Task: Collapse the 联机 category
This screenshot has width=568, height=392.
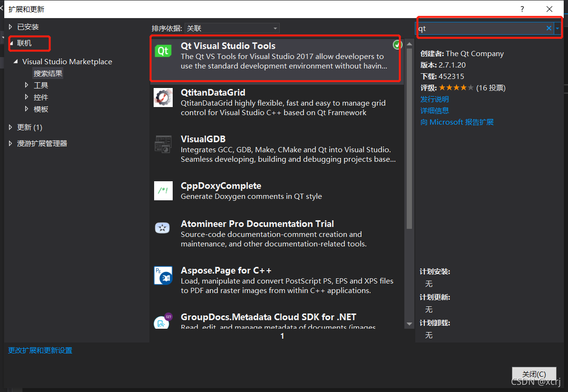Action: 11,43
